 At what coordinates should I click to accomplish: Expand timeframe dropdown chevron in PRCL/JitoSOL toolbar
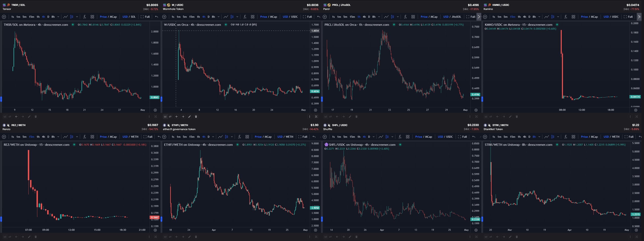379,17
